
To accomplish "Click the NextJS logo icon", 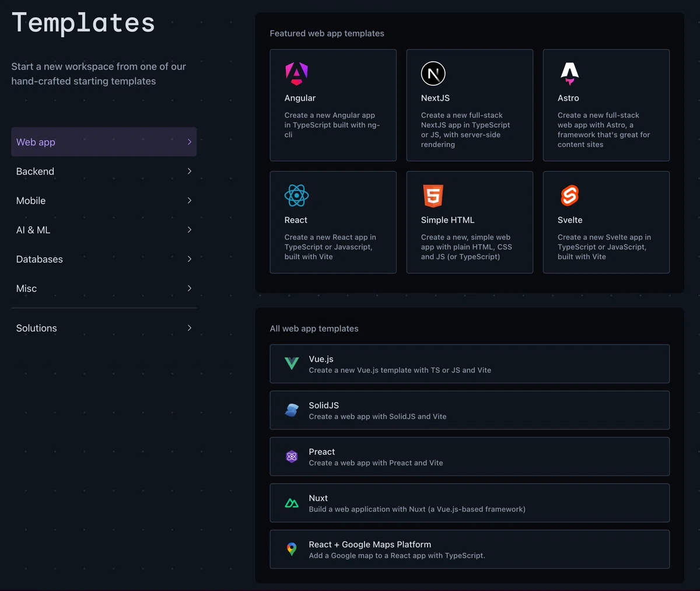I will click(433, 74).
